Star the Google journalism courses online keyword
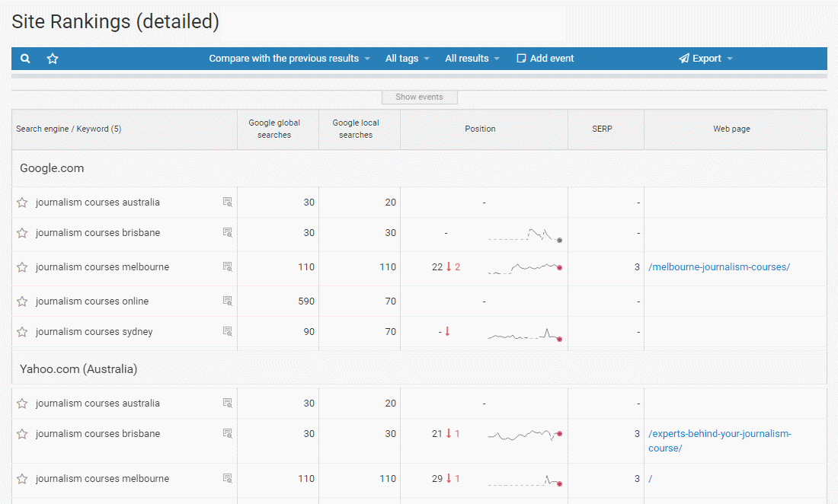 pyautogui.click(x=22, y=301)
